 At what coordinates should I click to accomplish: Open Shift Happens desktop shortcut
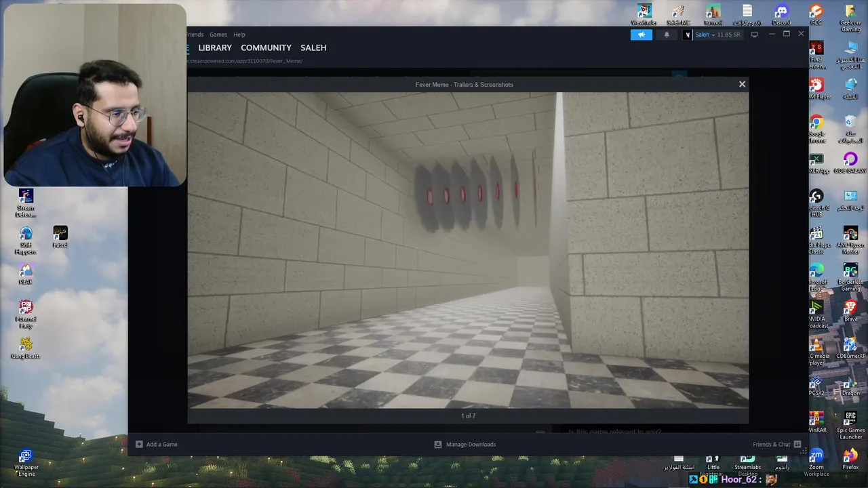coord(26,241)
